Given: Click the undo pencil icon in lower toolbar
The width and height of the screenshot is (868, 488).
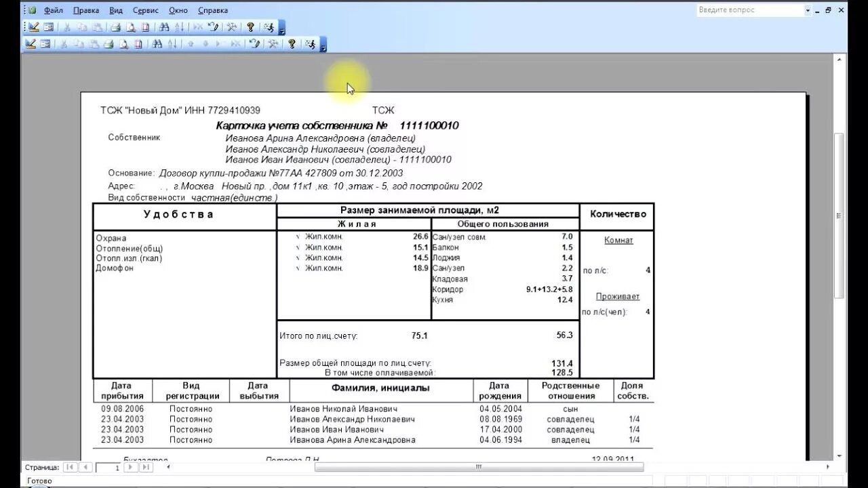Looking at the screenshot, I should [x=254, y=44].
